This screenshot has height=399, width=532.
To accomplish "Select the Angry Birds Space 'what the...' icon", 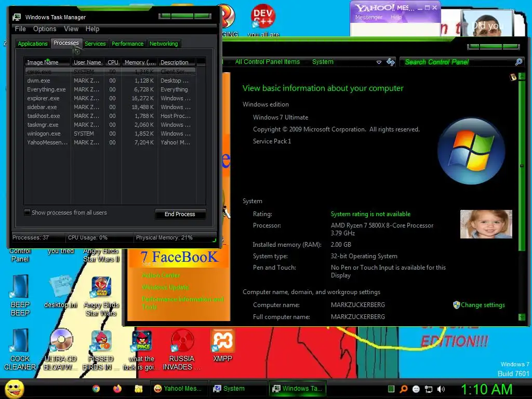I will pyautogui.click(x=141, y=350).
